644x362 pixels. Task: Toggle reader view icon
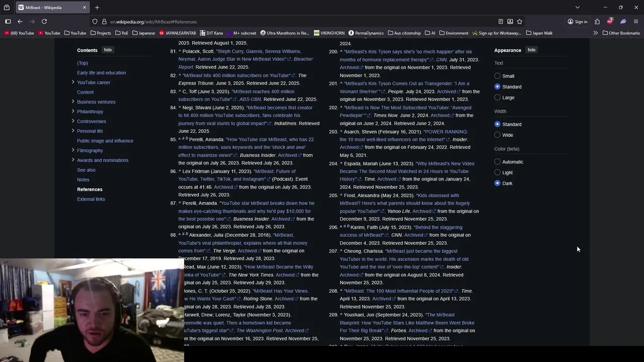[501, 22]
